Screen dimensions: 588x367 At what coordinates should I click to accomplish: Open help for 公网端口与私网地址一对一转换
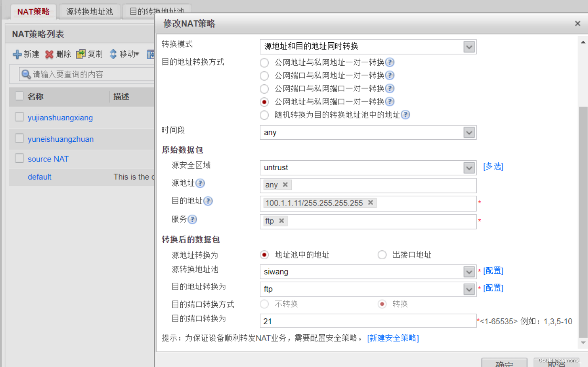(x=390, y=75)
